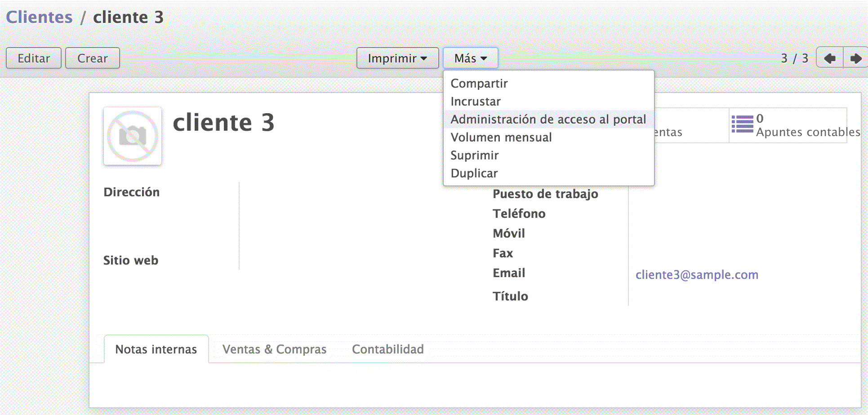The image size is (868, 415).
Task: Click the customer photo placeholder
Action: 133,136
